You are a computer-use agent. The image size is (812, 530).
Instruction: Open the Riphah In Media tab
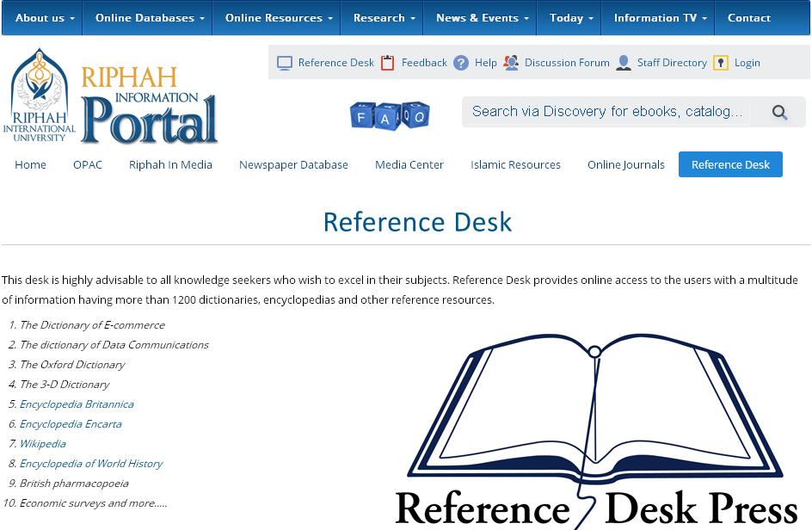(170, 164)
